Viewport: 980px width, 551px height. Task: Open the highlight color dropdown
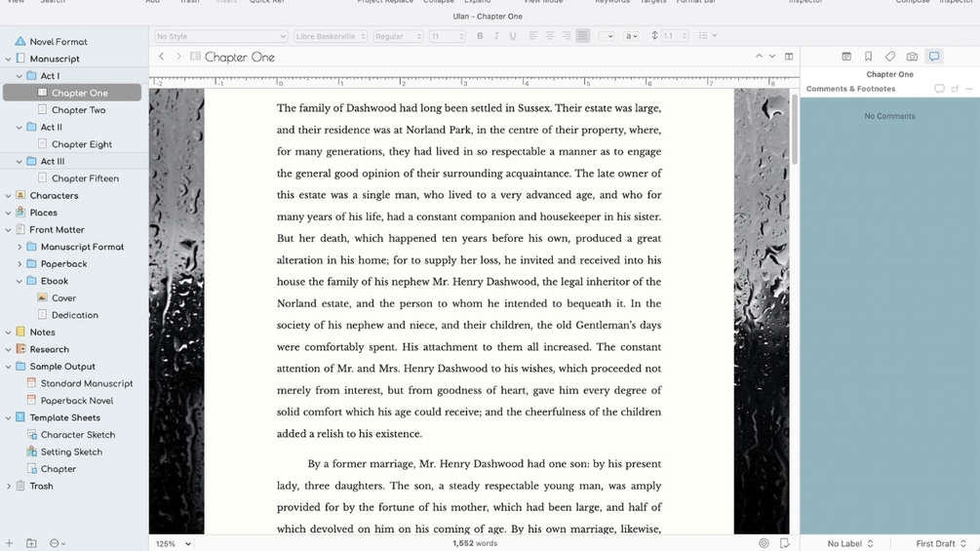tap(631, 36)
